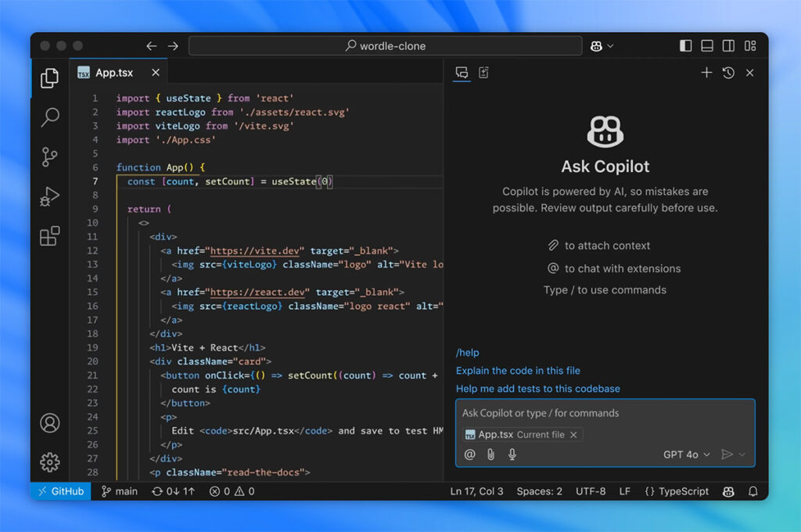The image size is (801, 532).
Task: Click the microphone icon in chat input
Action: [x=512, y=455]
